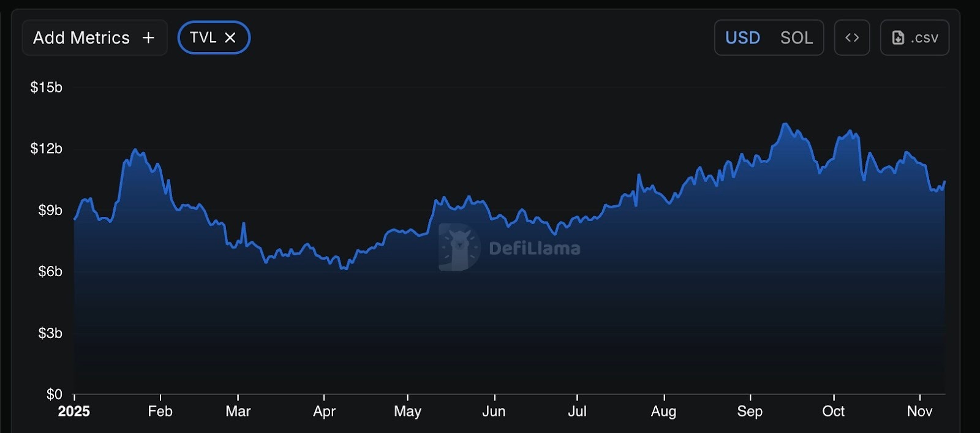Click the May x-axis label
980x433 pixels.
point(407,412)
